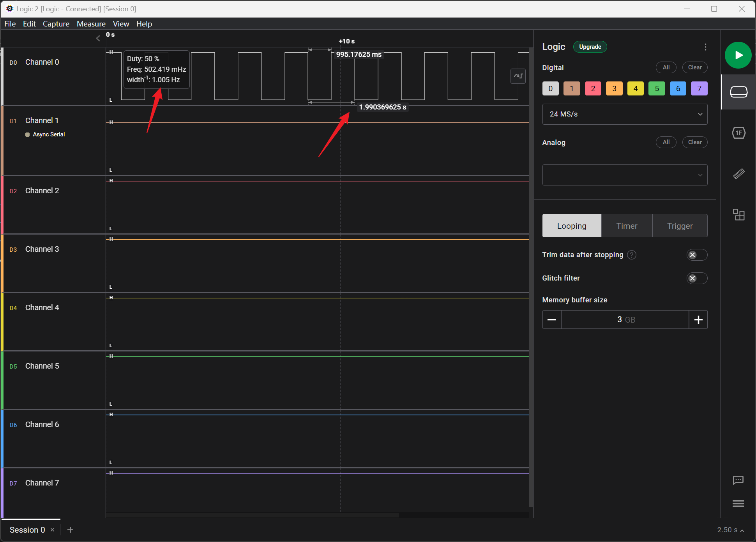Open the 24 MS/s sample rate dropdown
Screen dimensions: 756x542
pos(624,114)
